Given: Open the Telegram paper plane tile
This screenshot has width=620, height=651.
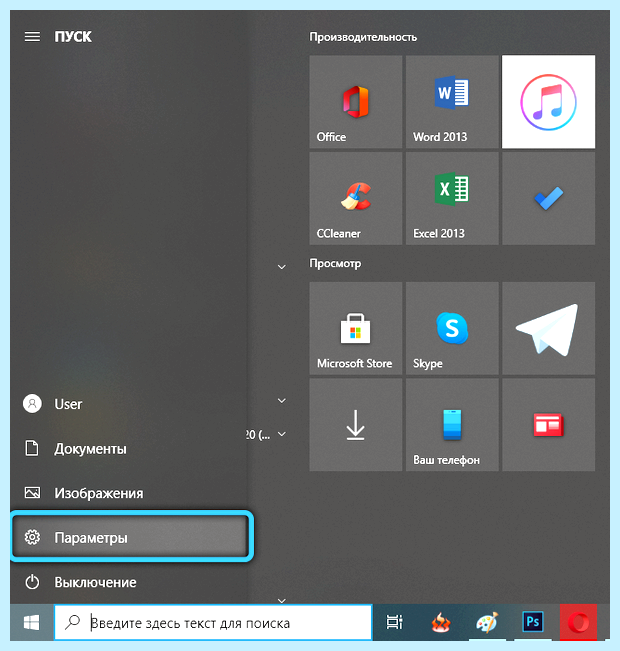Looking at the screenshot, I should pyautogui.click(x=548, y=328).
